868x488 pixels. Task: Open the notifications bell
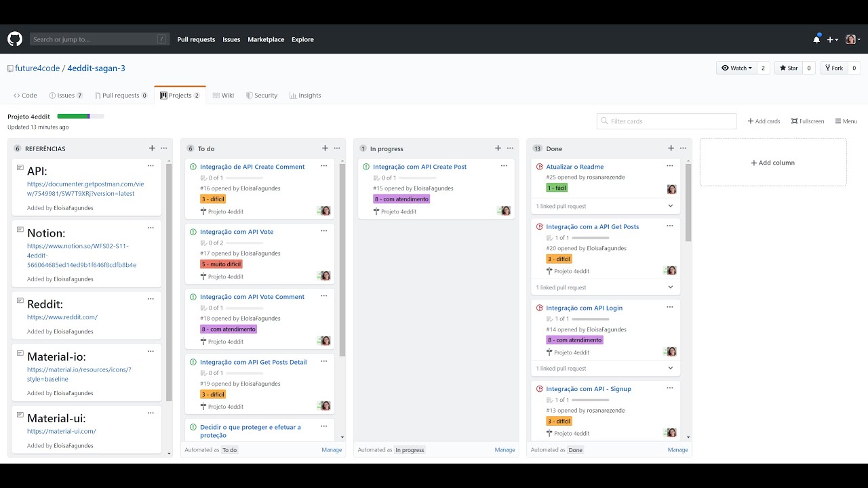click(x=816, y=39)
